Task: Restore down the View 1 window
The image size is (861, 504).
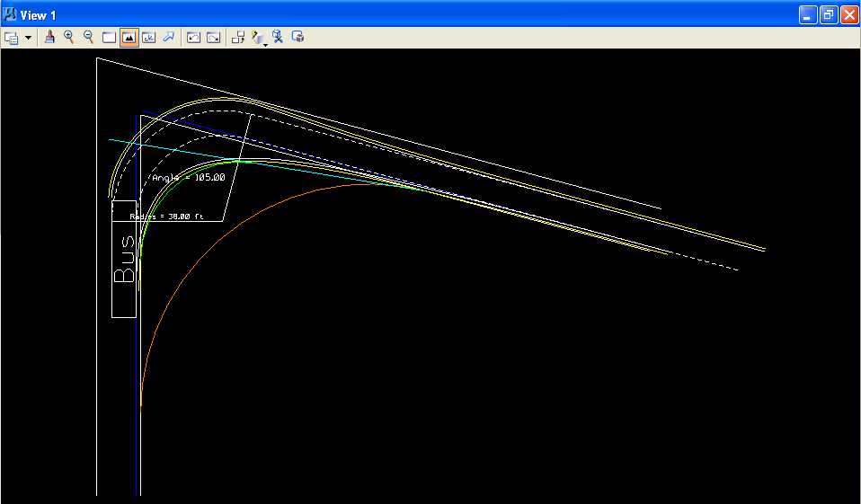Action: click(829, 15)
